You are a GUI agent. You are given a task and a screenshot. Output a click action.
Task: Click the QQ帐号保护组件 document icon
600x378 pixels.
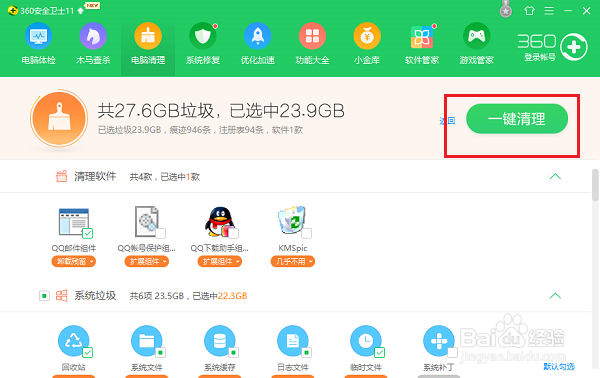click(147, 222)
